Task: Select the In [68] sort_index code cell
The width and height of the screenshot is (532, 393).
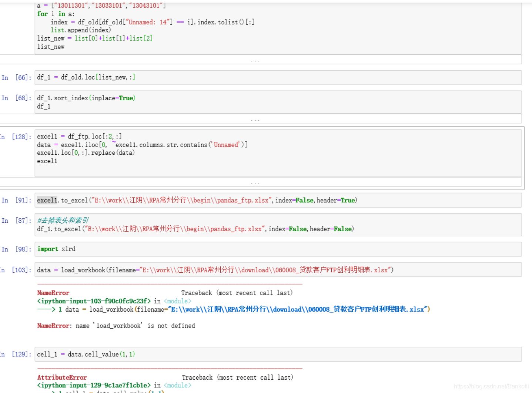Action: (x=278, y=102)
